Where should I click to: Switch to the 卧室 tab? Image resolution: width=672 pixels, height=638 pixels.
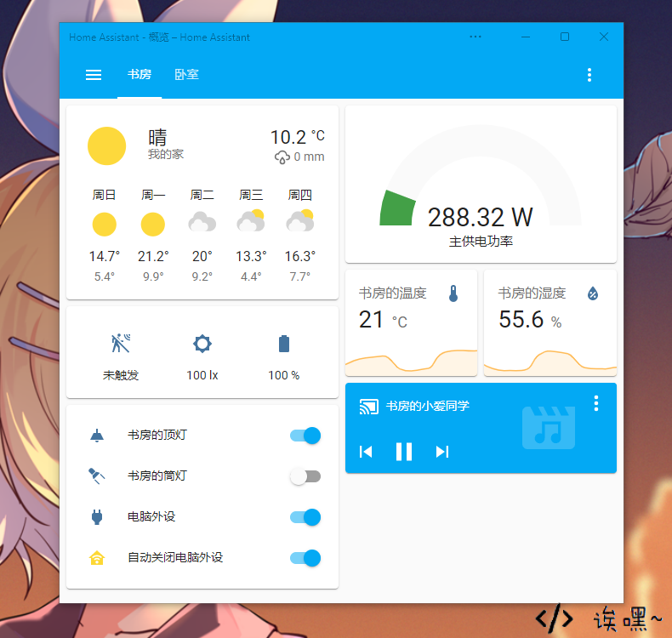(186, 75)
